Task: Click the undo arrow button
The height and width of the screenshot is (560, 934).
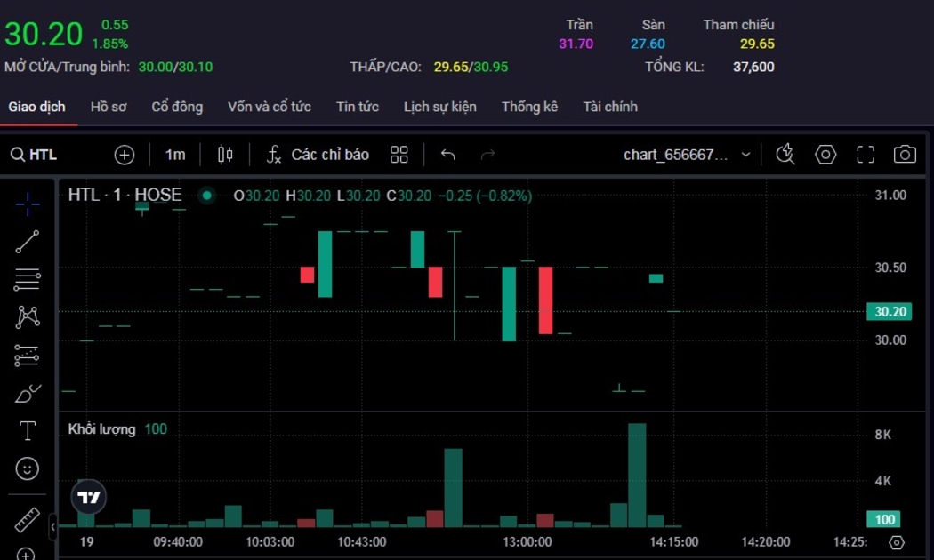Action: tap(448, 155)
